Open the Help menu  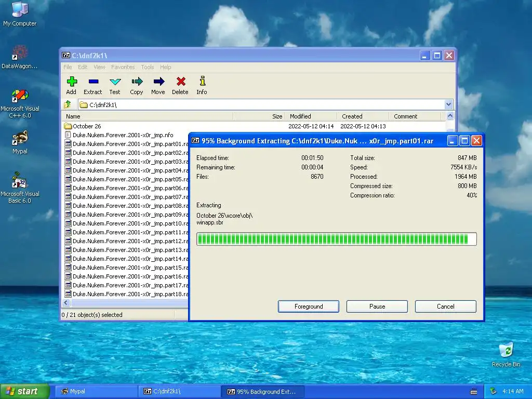pos(166,67)
